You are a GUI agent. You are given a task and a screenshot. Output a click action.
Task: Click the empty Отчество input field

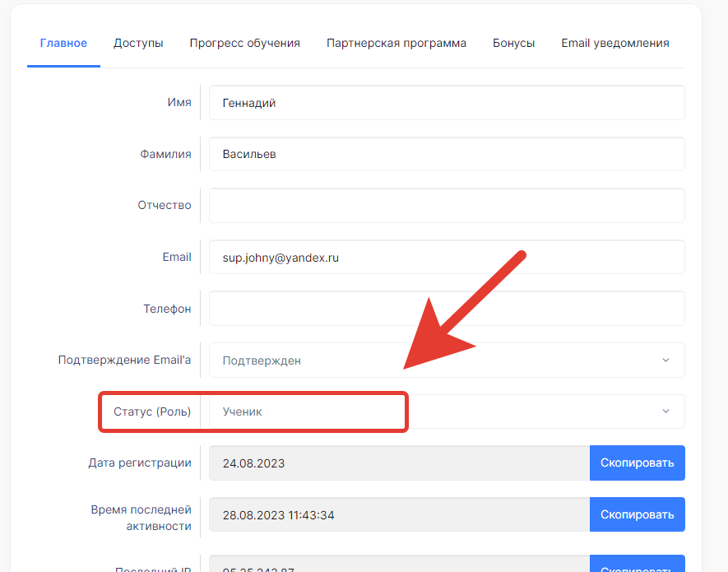[447, 206]
